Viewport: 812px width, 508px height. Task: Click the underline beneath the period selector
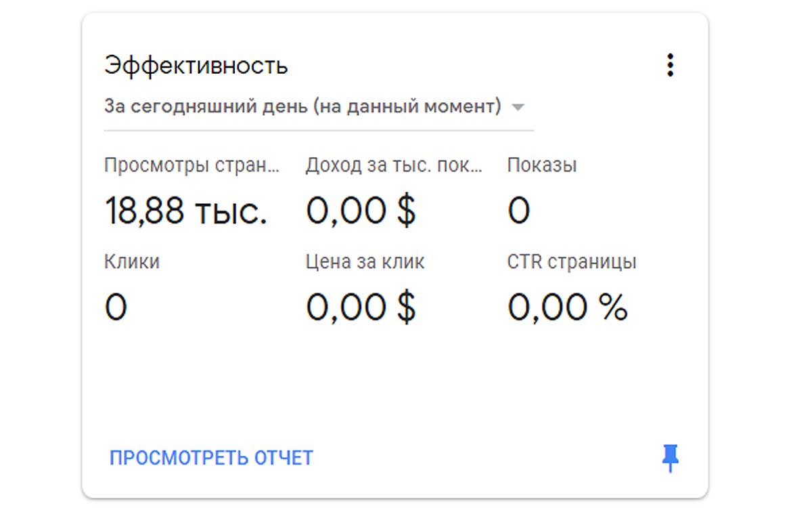pos(319,129)
